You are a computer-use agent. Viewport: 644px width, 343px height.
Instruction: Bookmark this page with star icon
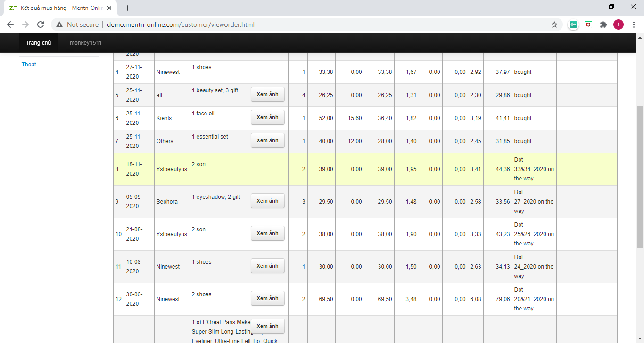click(x=554, y=24)
